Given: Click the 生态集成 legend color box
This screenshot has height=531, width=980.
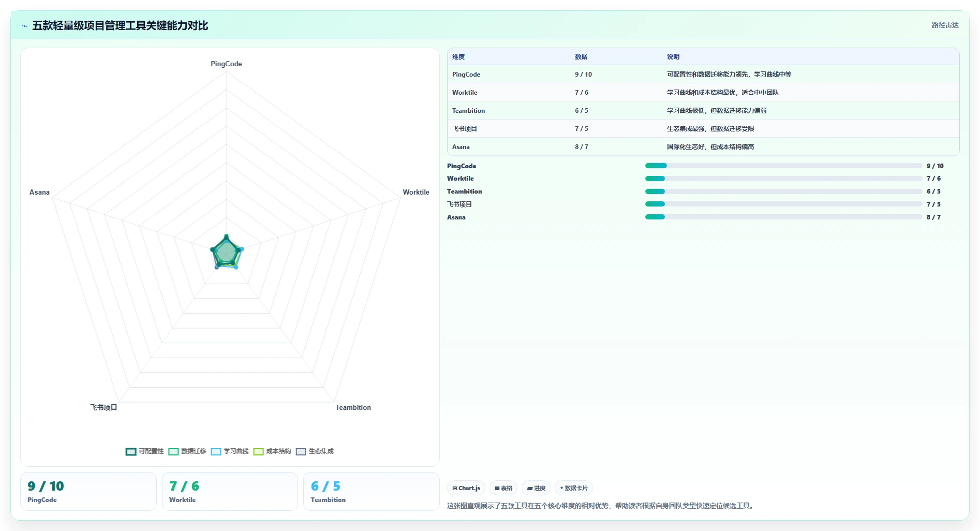Looking at the screenshot, I should coord(301,452).
